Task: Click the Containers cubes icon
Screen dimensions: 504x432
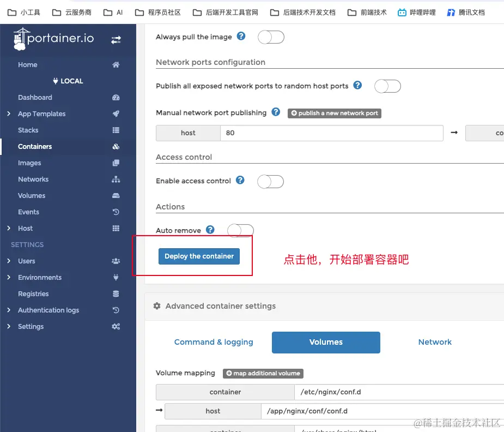Action: [x=116, y=146]
